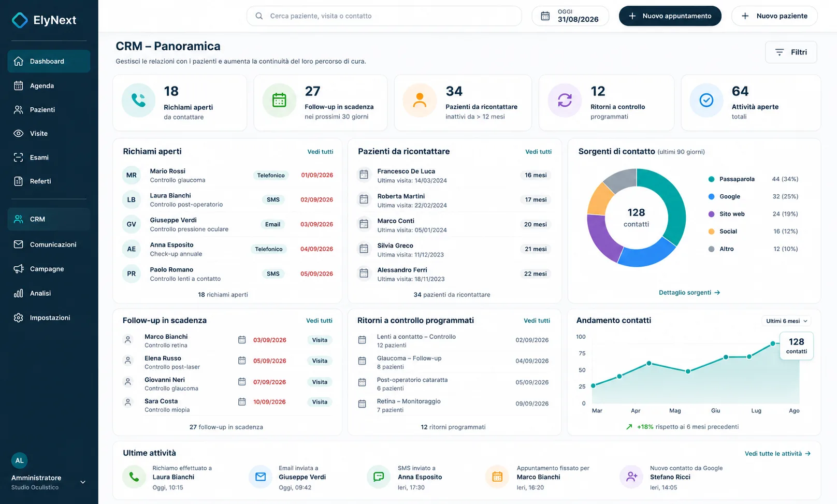Click blue Google legend dot
The image size is (837, 504).
[711, 197]
